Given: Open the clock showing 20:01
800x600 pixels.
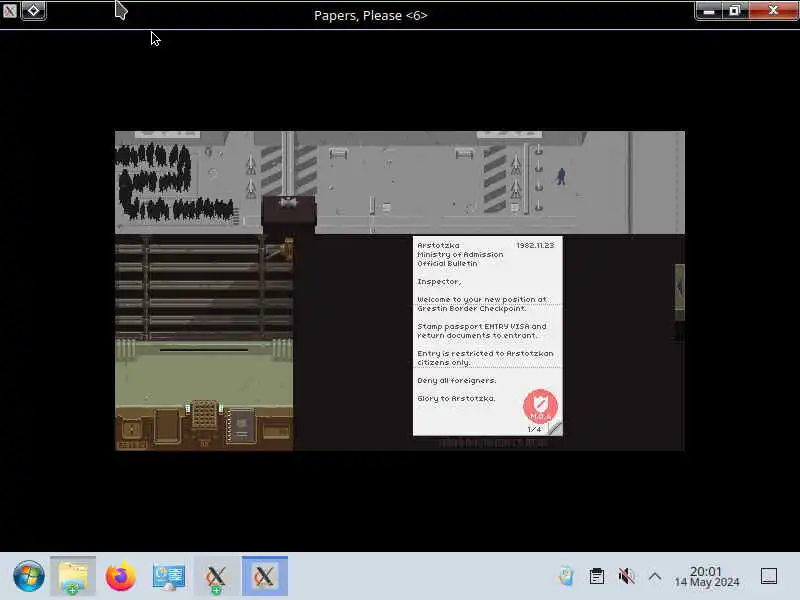Looking at the screenshot, I should 707,577.
